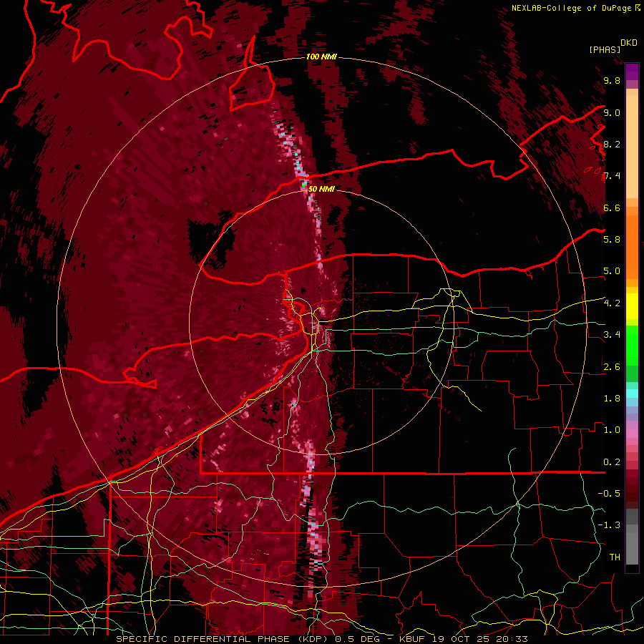Click the purple top of color scale
Screen dimensions: 644x644
[632, 72]
